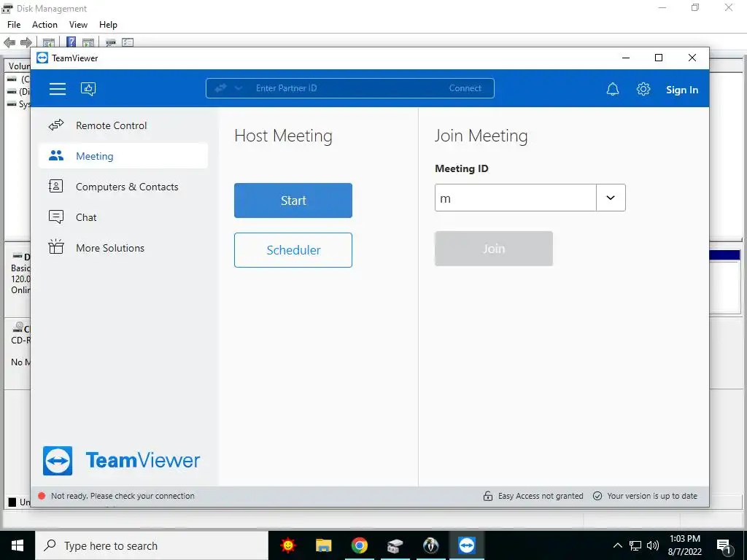The height and width of the screenshot is (560, 747).
Task: Click the feedback thumbs-up chat icon
Action: pyautogui.click(x=88, y=89)
